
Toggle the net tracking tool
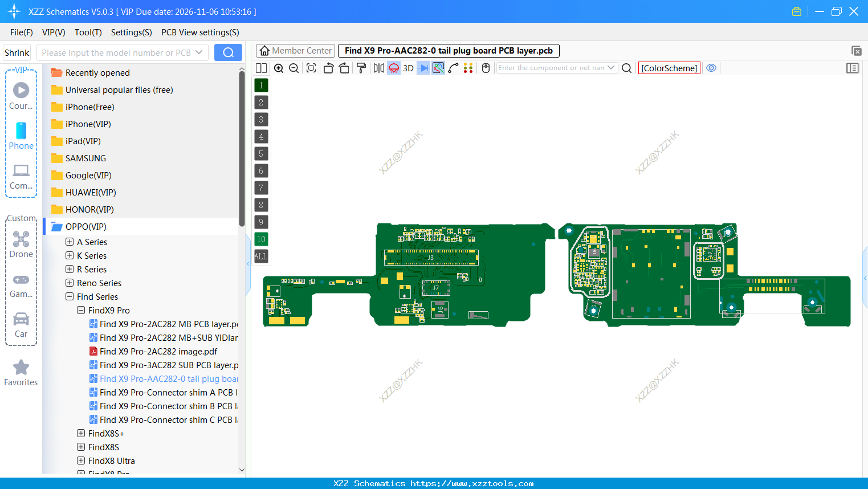pyautogui.click(x=438, y=68)
